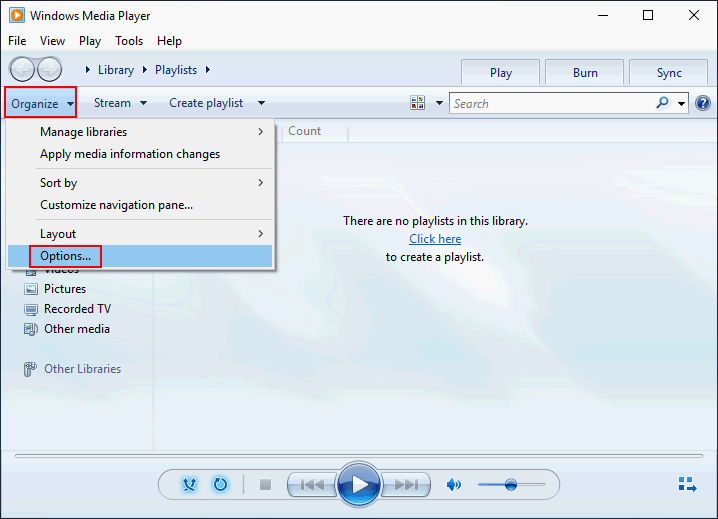Viewport: 718px width, 519px height.
Task: Click the Create playlist button
Action: [206, 103]
